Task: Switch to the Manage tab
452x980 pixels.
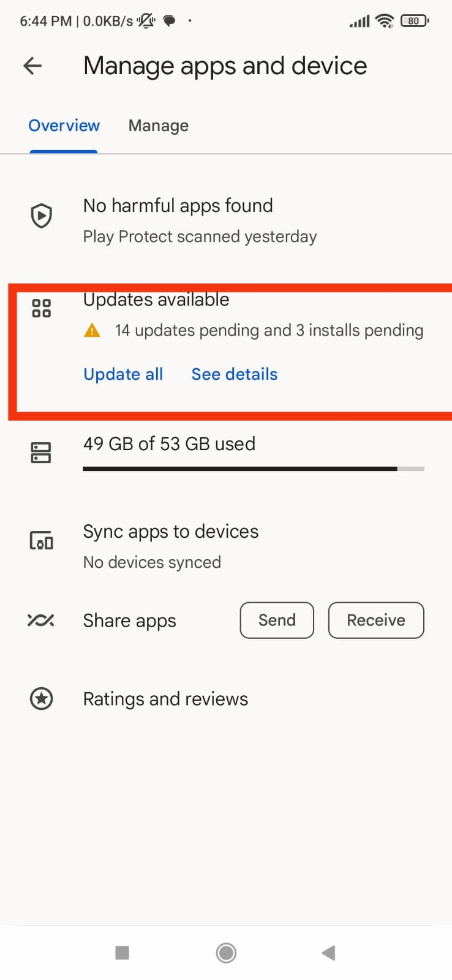Action: click(158, 126)
